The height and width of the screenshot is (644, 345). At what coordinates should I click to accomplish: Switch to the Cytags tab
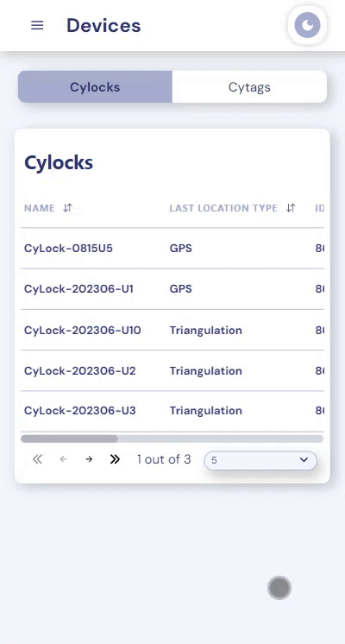click(x=249, y=86)
